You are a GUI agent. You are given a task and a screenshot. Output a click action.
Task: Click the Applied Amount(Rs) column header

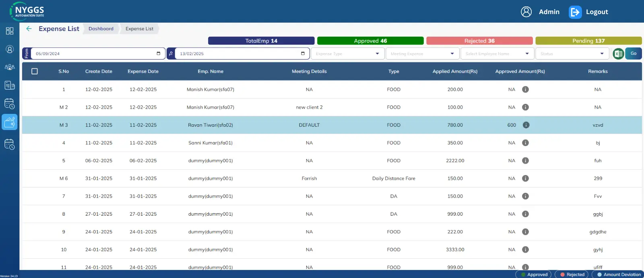455,71
